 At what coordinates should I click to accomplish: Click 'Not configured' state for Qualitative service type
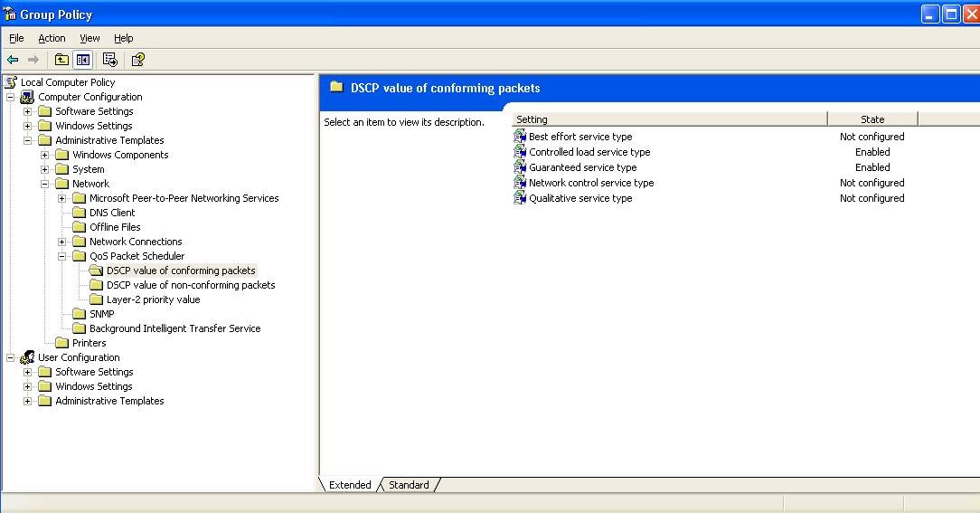point(872,198)
